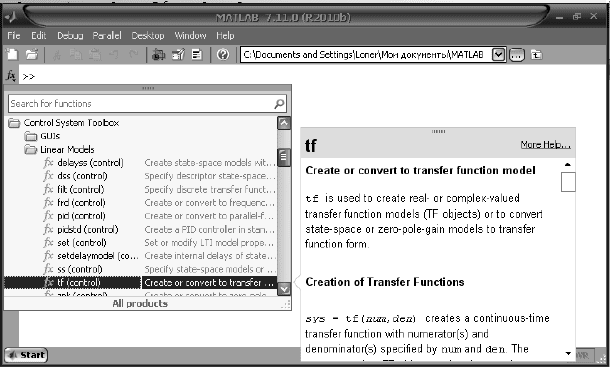Click the Start button
Image resolution: width=610 pixels, height=367 pixels.
(x=26, y=355)
